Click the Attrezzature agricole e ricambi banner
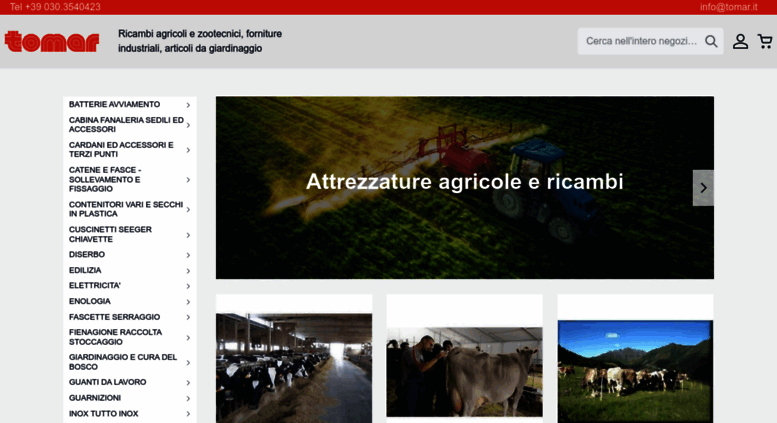777x423 pixels. (465, 188)
